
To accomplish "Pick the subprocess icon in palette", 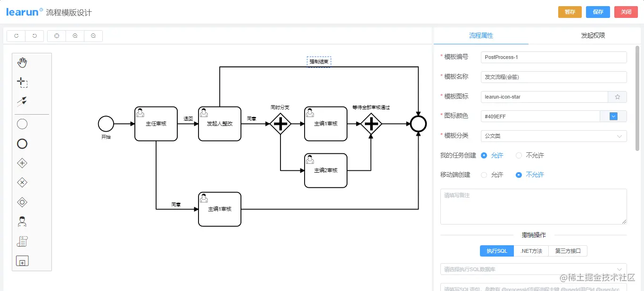I will pyautogui.click(x=22, y=261).
